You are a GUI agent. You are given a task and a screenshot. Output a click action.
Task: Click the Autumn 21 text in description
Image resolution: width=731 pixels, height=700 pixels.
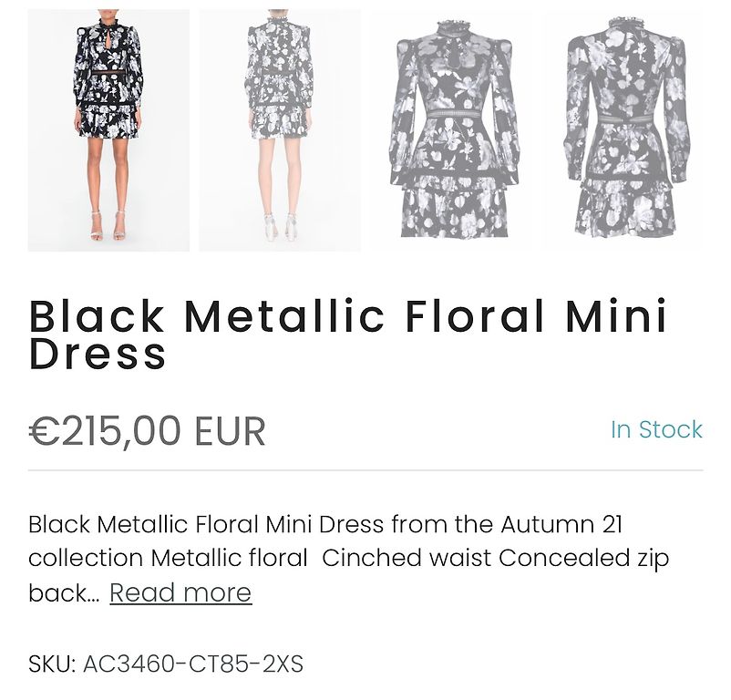pos(561,524)
